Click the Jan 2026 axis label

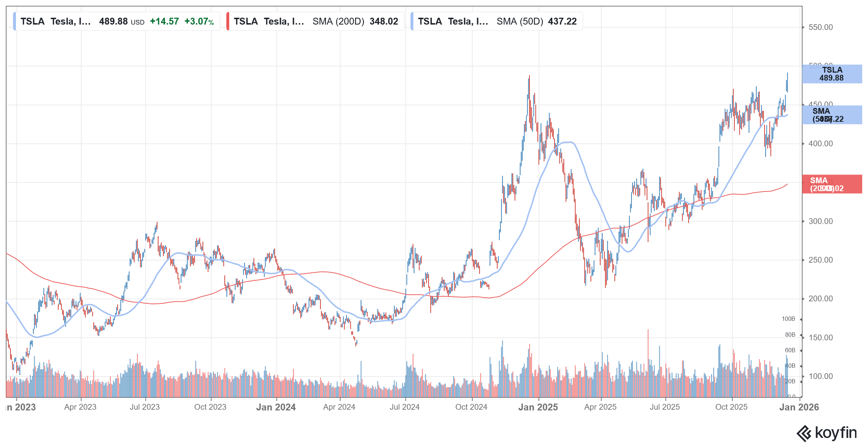pos(800,407)
